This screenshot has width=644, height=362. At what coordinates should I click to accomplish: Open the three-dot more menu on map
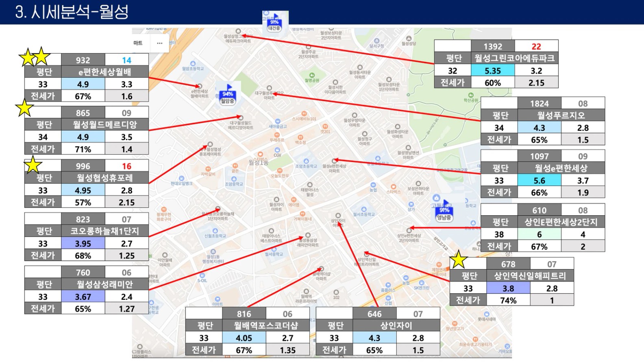pyautogui.click(x=160, y=43)
